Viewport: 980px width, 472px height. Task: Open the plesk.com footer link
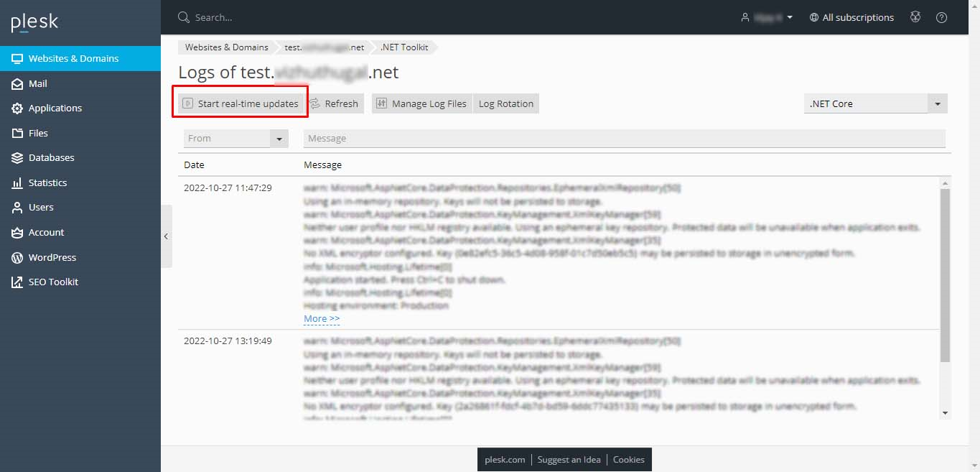pos(505,460)
